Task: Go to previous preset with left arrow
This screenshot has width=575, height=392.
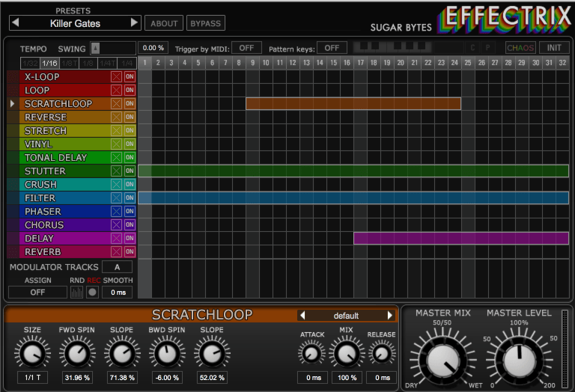Action: point(15,22)
